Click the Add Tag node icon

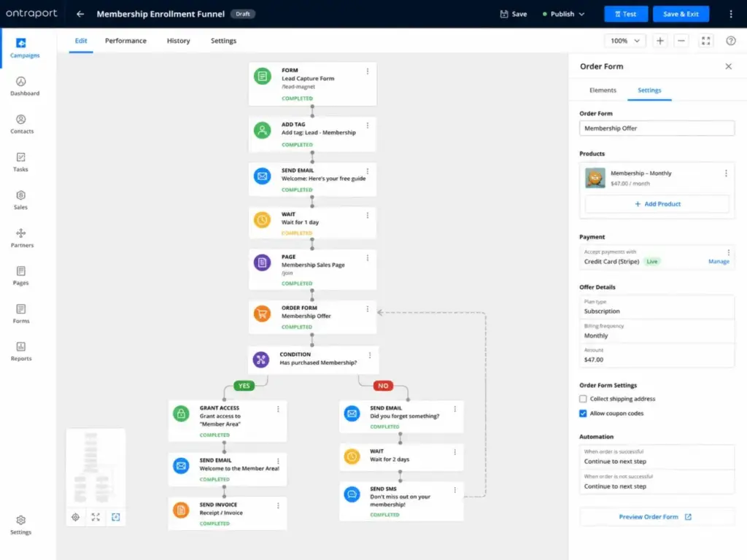[x=262, y=131]
